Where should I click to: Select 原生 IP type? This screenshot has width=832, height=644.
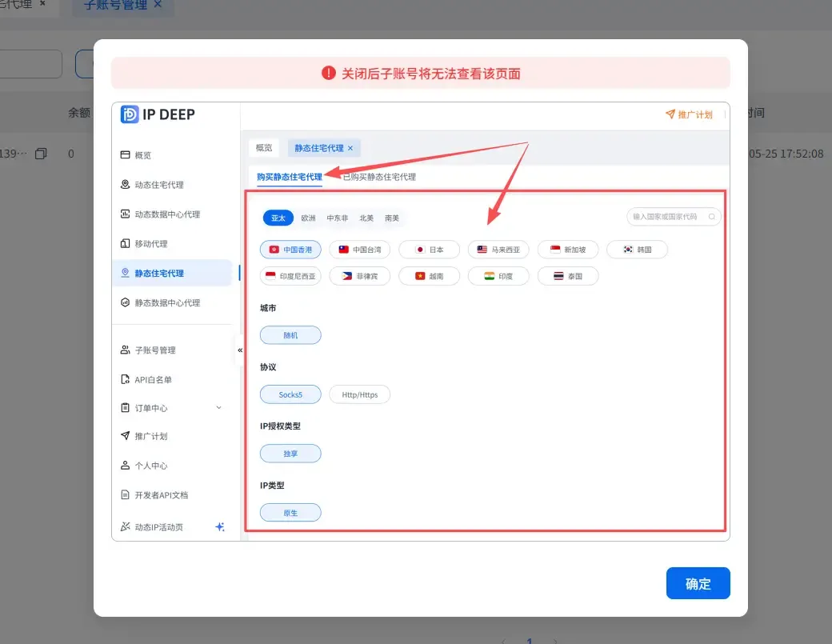(290, 513)
